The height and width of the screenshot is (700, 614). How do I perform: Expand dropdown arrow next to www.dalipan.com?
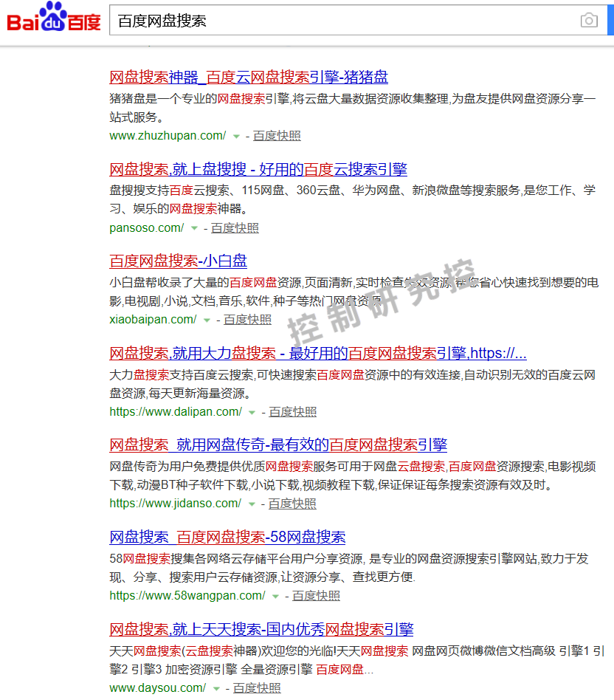pyautogui.click(x=252, y=413)
